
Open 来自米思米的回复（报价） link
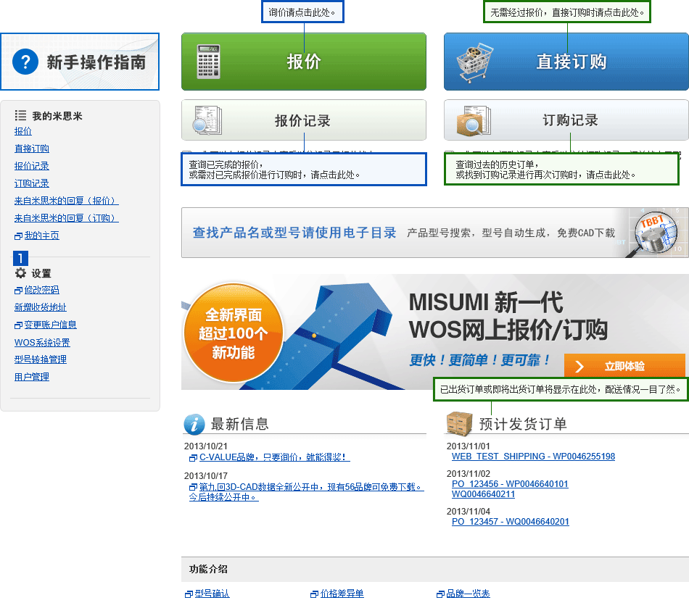66,201
